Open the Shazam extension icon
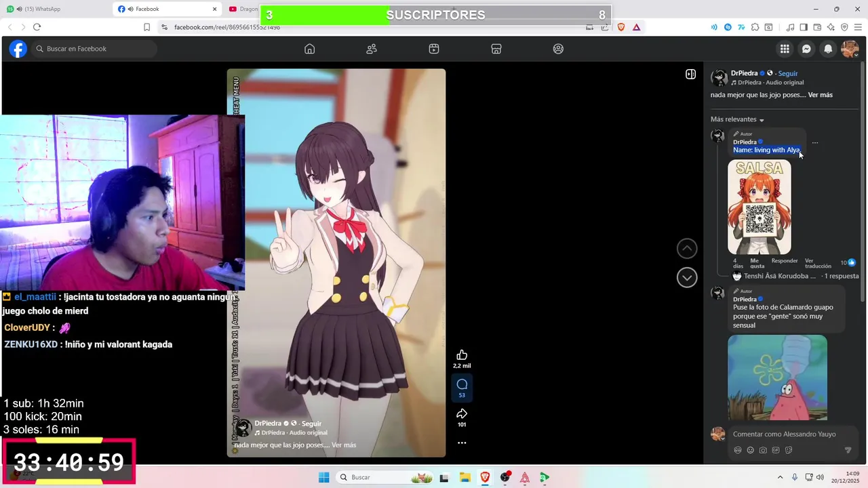This screenshot has height=488, width=868. tap(728, 27)
